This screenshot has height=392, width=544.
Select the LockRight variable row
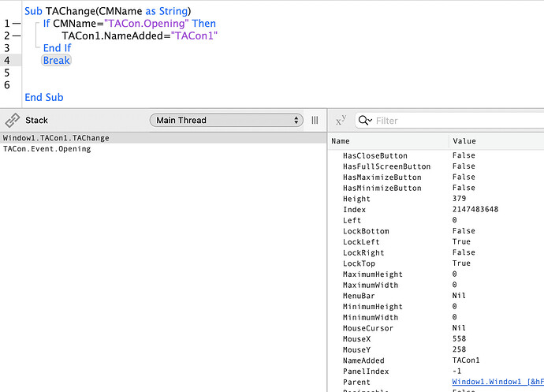(436, 252)
